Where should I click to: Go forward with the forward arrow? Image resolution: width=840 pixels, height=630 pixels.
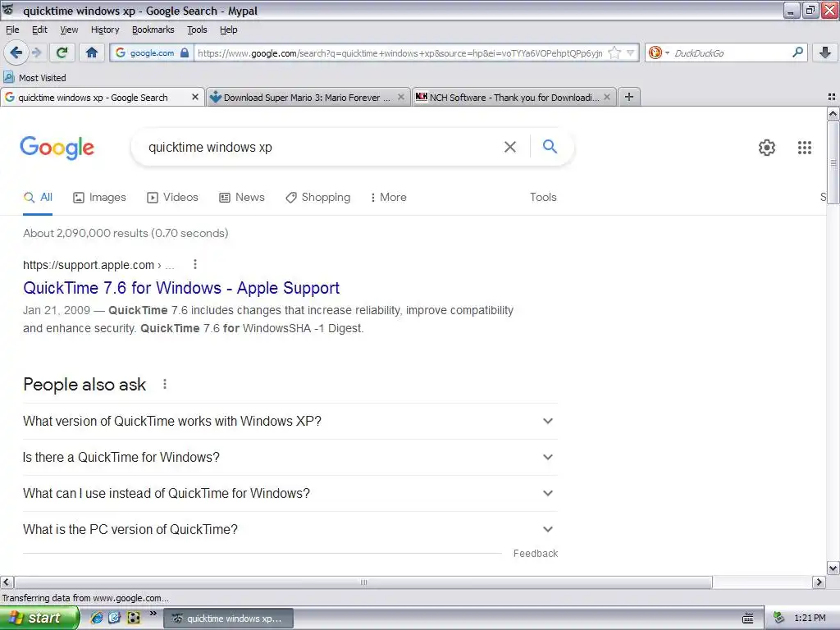pyautogui.click(x=36, y=52)
